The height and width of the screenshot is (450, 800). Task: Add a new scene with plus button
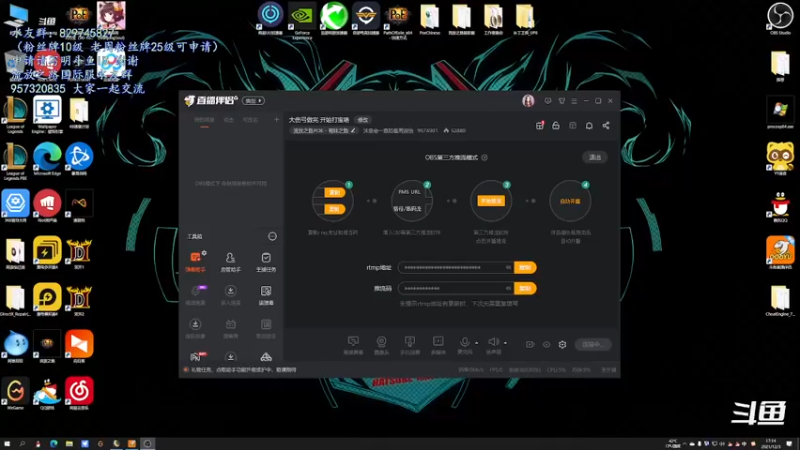277,120
